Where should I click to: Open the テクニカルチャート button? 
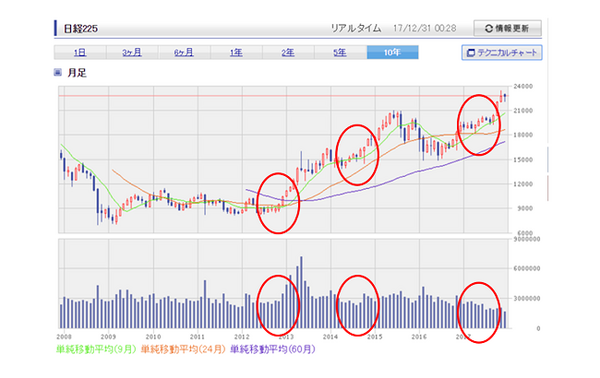(502, 53)
